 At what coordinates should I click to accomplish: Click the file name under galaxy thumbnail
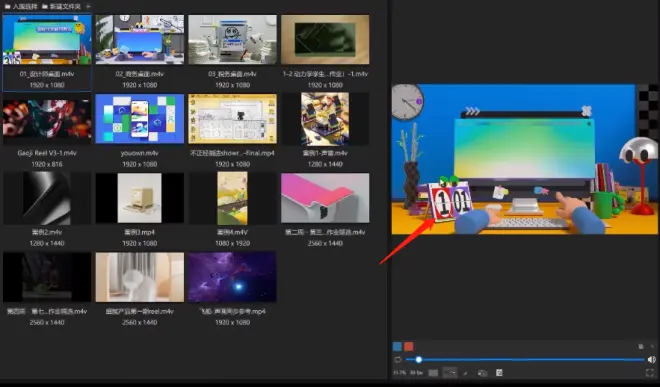tap(232, 311)
